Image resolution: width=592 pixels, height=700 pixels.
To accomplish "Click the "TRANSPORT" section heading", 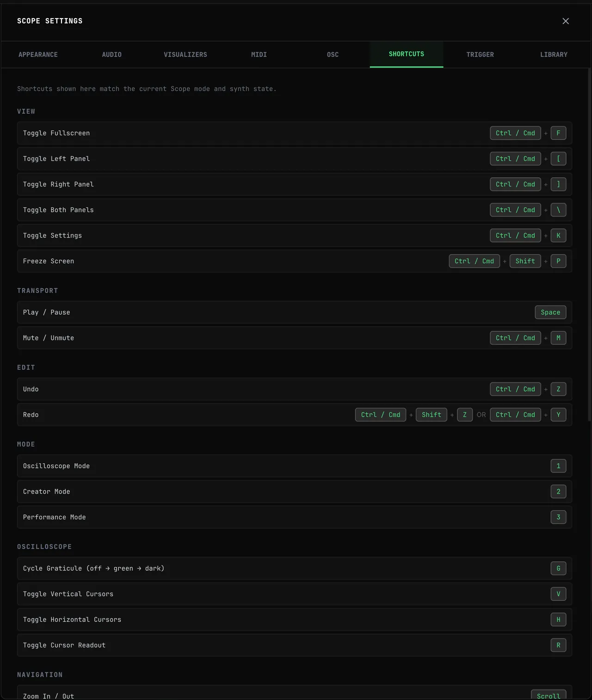I will pyautogui.click(x=37, y=291).
